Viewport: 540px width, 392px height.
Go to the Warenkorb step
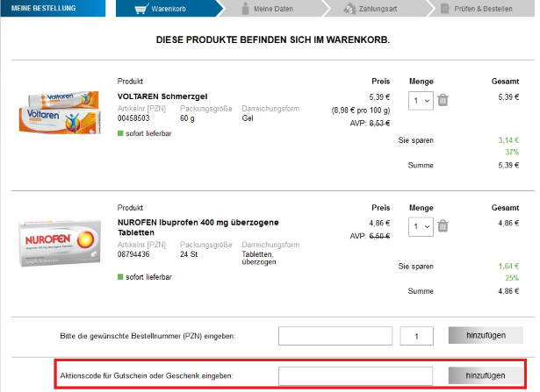coord(169,9)
